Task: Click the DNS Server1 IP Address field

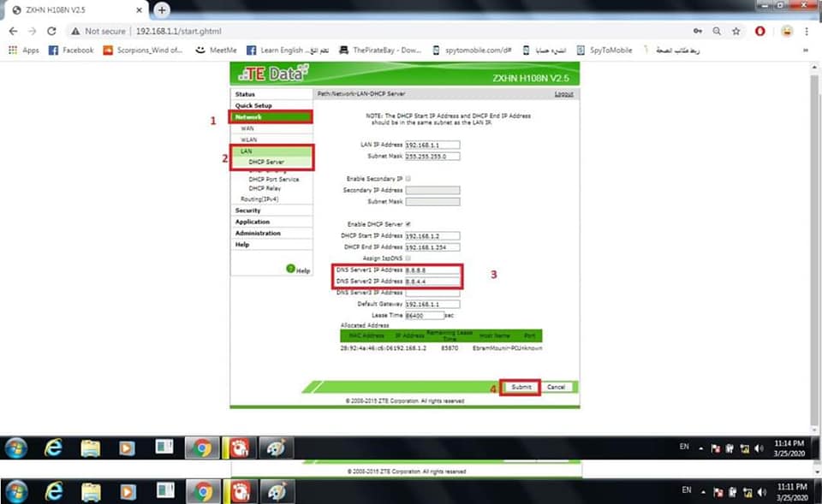Action: [432, 270]
